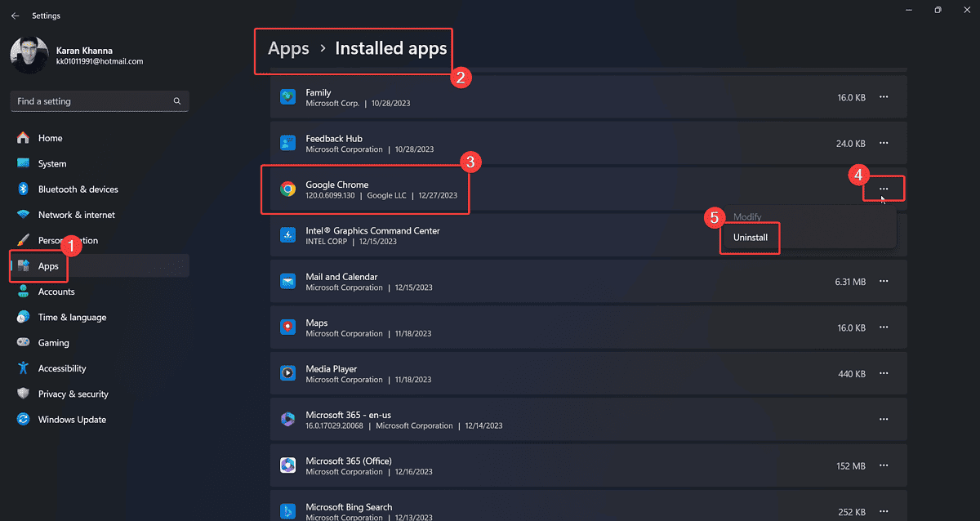The height and width of the screenshot is (521, 980).
Task: Click the Feedback Hub app name
Action: [334, 139]
